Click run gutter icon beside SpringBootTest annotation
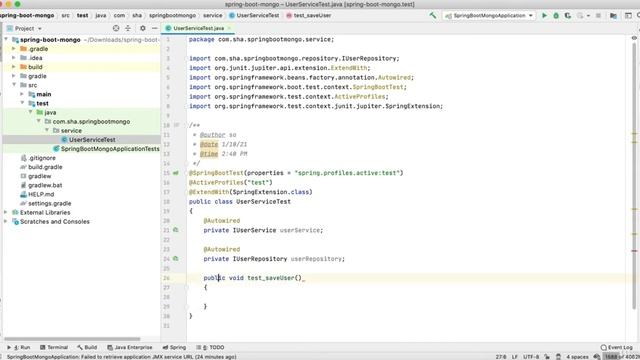The image size is (640, 360). click(176, 173)
